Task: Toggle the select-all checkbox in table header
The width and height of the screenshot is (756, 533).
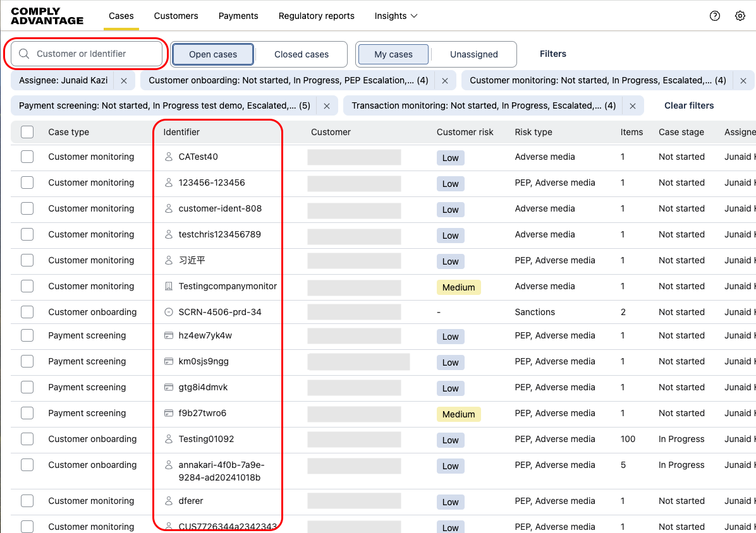Action: 27,132
